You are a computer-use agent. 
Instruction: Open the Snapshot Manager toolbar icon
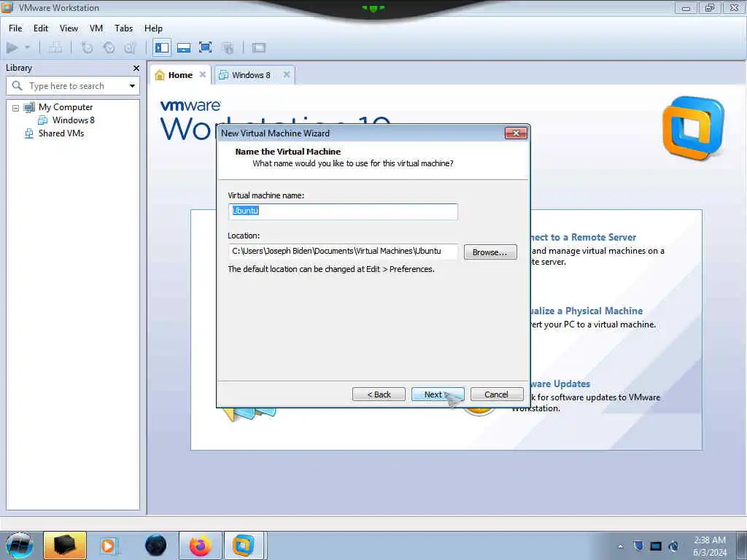tap(130, 47)
